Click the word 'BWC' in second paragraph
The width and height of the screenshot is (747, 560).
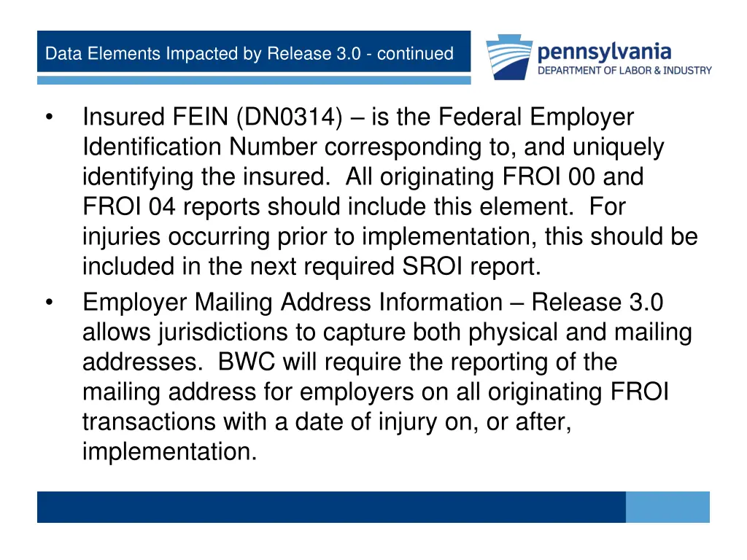(x=247, y=362)
